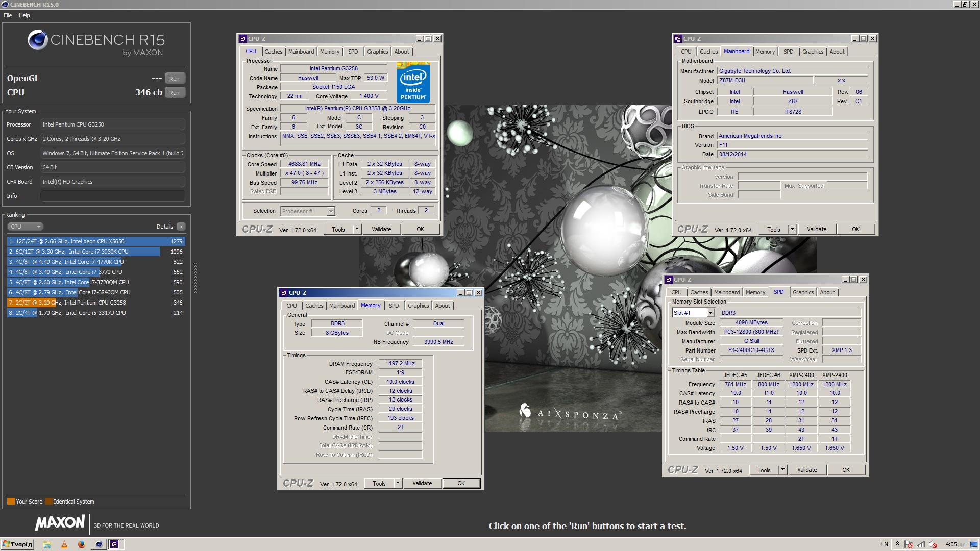Screen dimensions: 980x551
Task: Open Tools dropdown arrow in Memory window
Action: click(398, 483)
